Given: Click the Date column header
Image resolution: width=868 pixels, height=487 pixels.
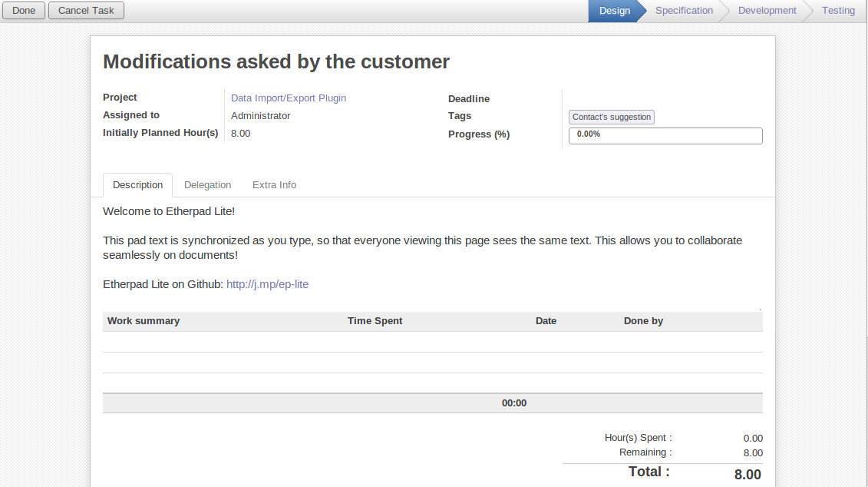Looking at the screenshot, I should 546,321.
